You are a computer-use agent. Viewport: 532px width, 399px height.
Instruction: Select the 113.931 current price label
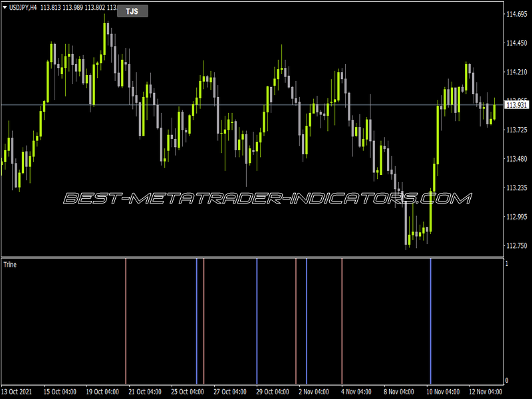(517, 105)
